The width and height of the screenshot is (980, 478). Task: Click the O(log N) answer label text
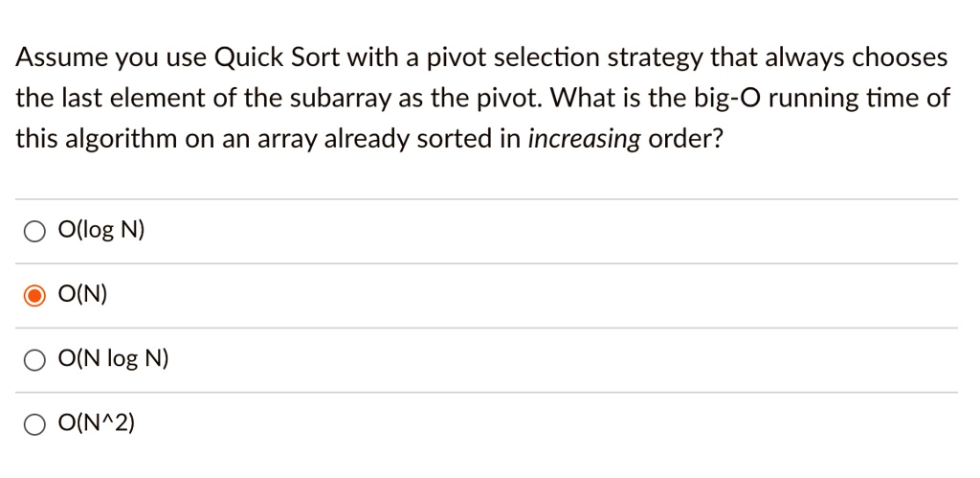101,231
